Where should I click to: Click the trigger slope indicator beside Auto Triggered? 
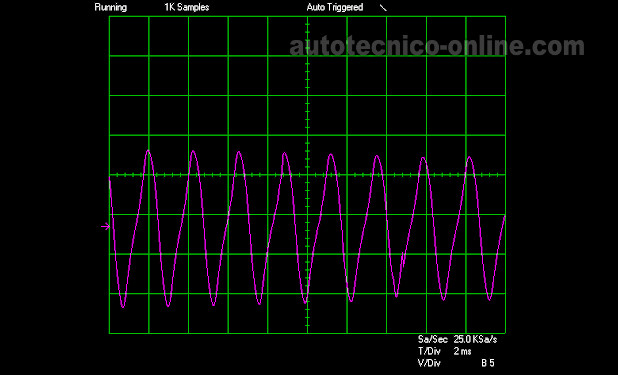383,8
